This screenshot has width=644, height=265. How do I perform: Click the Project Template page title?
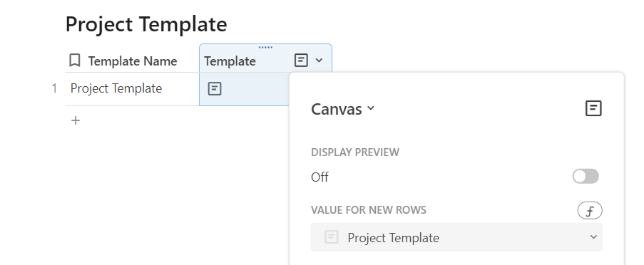click(x=146, y=24)
